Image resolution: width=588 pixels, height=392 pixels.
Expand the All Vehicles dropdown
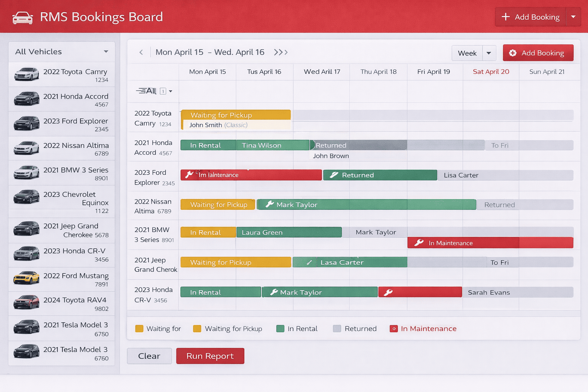pos(106,52)
